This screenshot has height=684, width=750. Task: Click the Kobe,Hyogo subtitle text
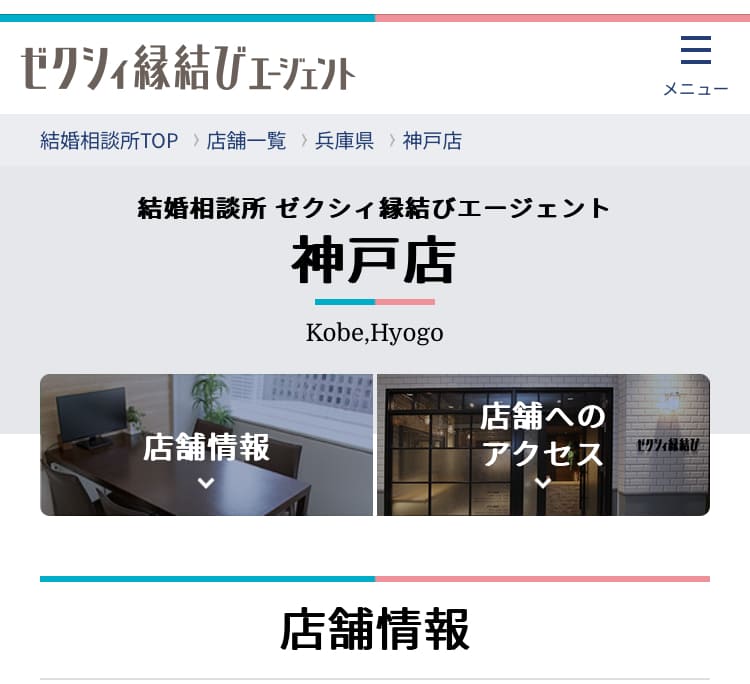point(375,333)
